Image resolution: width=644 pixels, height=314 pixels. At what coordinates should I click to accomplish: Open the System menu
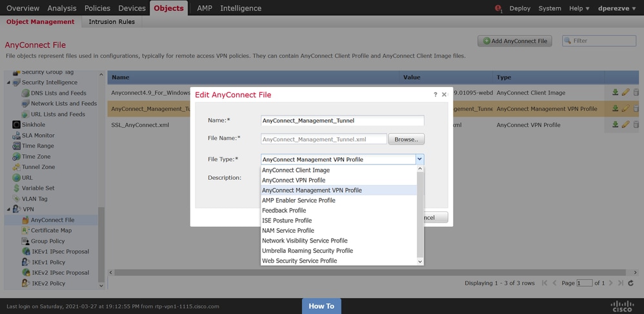pos(550,8)
